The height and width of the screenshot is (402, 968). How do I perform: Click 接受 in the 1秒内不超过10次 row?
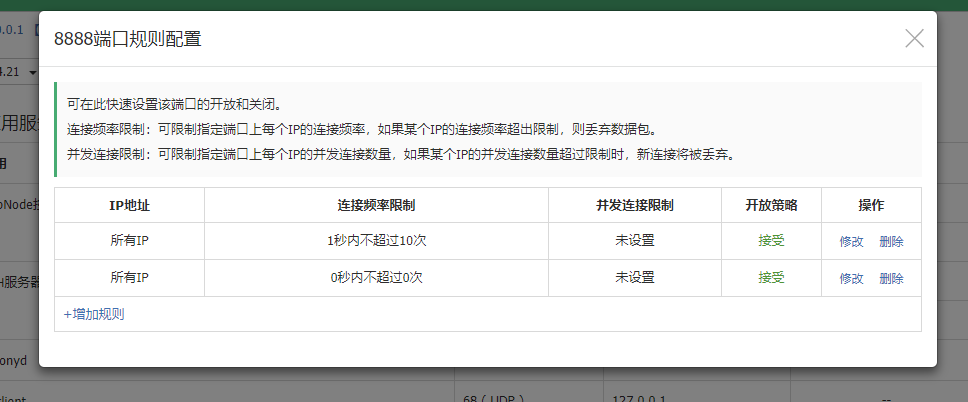tap(771, 241)
